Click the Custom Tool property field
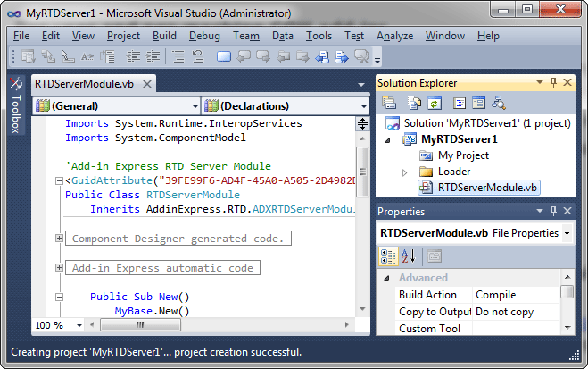The image size is (588, 369). pyautogui.click(x=516, y=329)
